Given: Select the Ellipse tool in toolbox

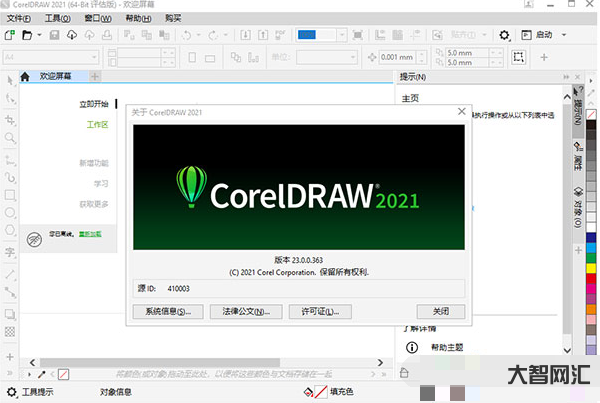Looking at the screenshot, I should [x=10, y=213].
